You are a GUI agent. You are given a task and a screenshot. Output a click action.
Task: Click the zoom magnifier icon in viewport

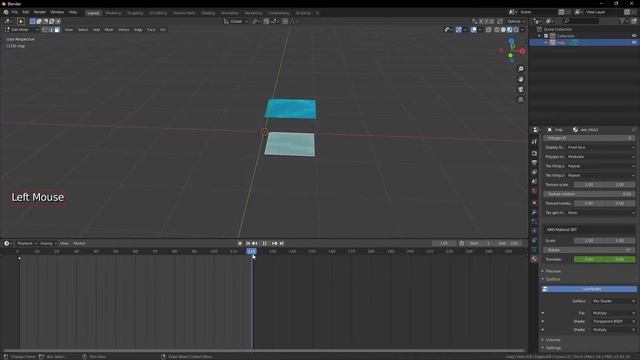(521, 69)
